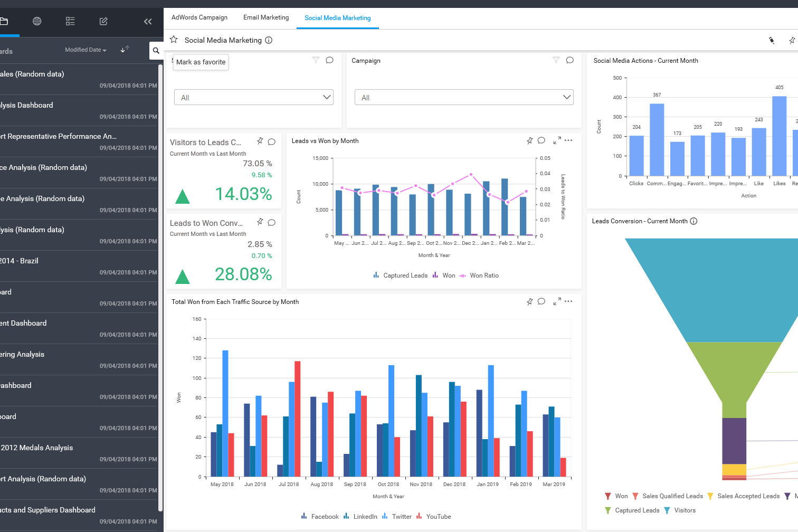This screenshot has height=532, width=798.
Task: Click the filter funnel icon on first filter widget
Action: [x=316, y=60]
